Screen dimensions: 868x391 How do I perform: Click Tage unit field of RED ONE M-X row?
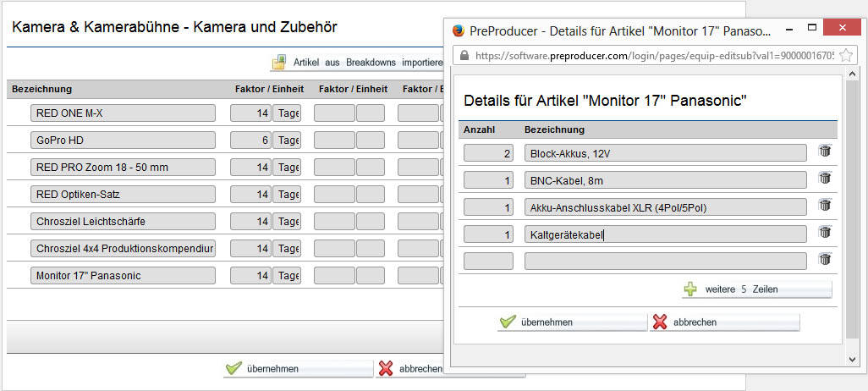[x=287, y=113]
